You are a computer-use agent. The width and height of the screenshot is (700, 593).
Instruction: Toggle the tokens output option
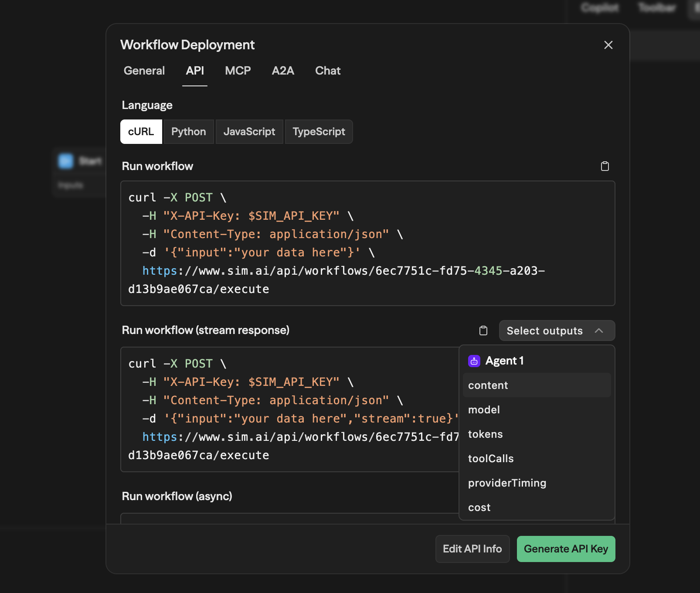[x=486, y=434]
